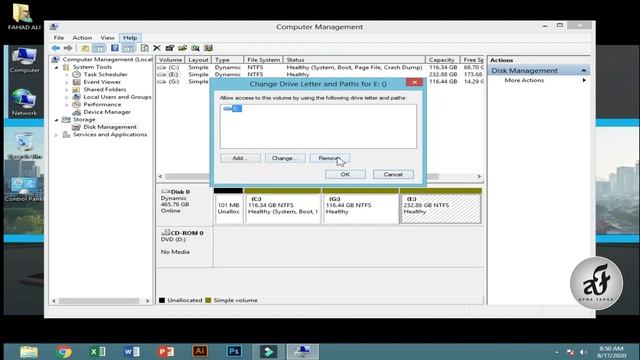Close the Change Drive Letter dialog
This screenshot has height=360, width=640.
pyautogui.click(x=414, y=82)
